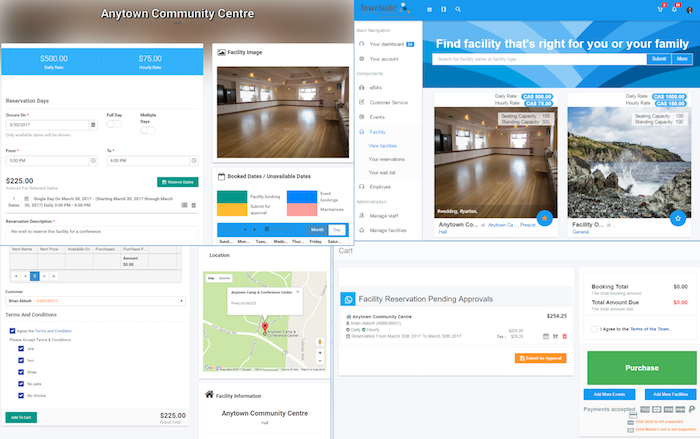Screen dimensions: 700x439
Task: Open Your wait list submenu item
Action: tap(382, 172)
